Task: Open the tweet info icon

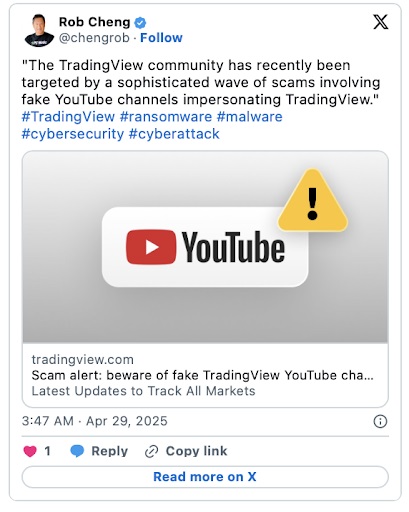Action: pyautogui.click(x=380, y=421)
